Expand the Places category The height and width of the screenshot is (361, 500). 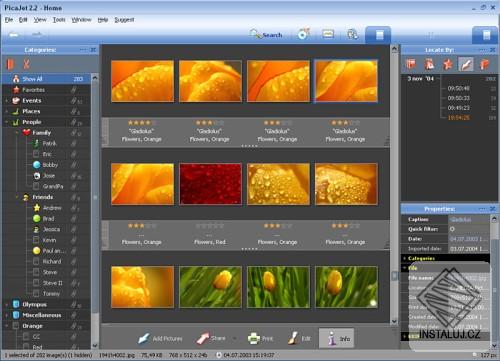coord(6,111)
